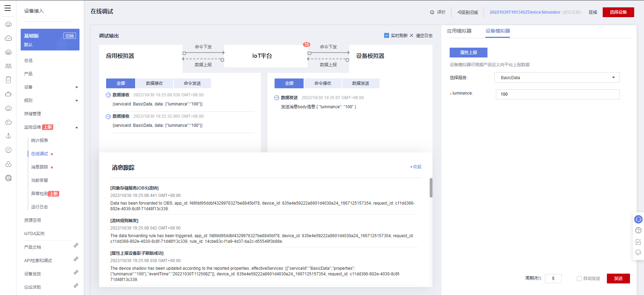644x295 pixels.
Task: Select the 数据接收 filter tab
Action: coord(154,83)
